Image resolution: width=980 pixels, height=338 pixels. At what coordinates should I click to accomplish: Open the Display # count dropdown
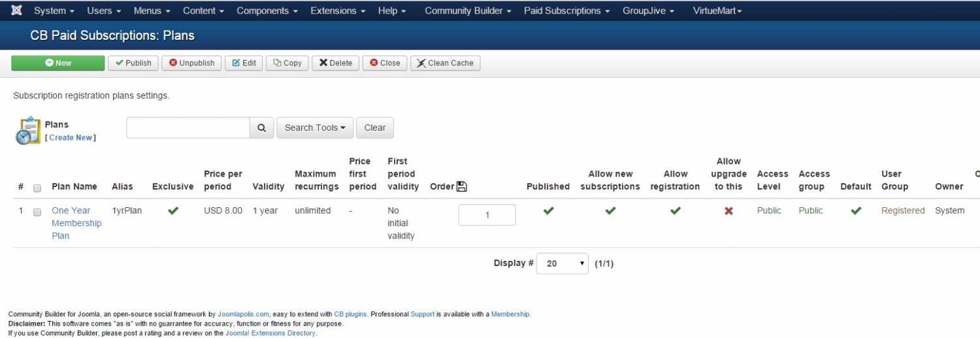point(562,263)
